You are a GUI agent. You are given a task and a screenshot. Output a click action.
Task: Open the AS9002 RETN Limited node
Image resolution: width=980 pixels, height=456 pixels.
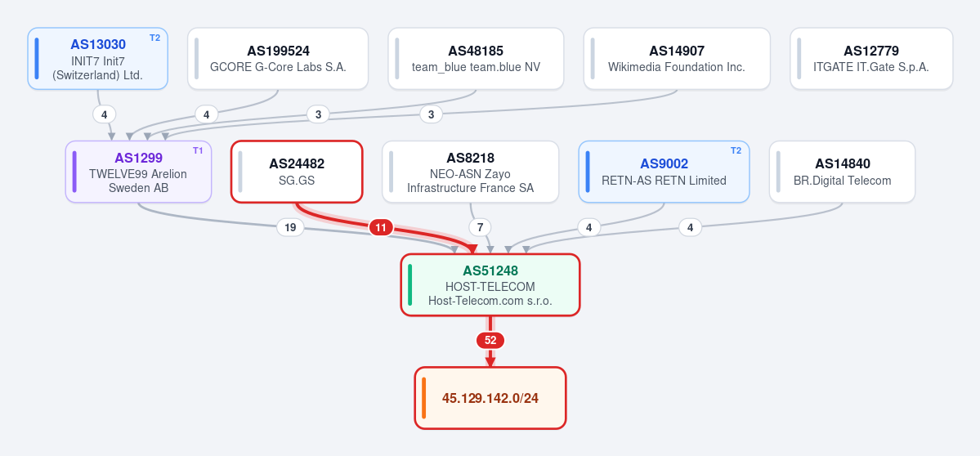664,172
